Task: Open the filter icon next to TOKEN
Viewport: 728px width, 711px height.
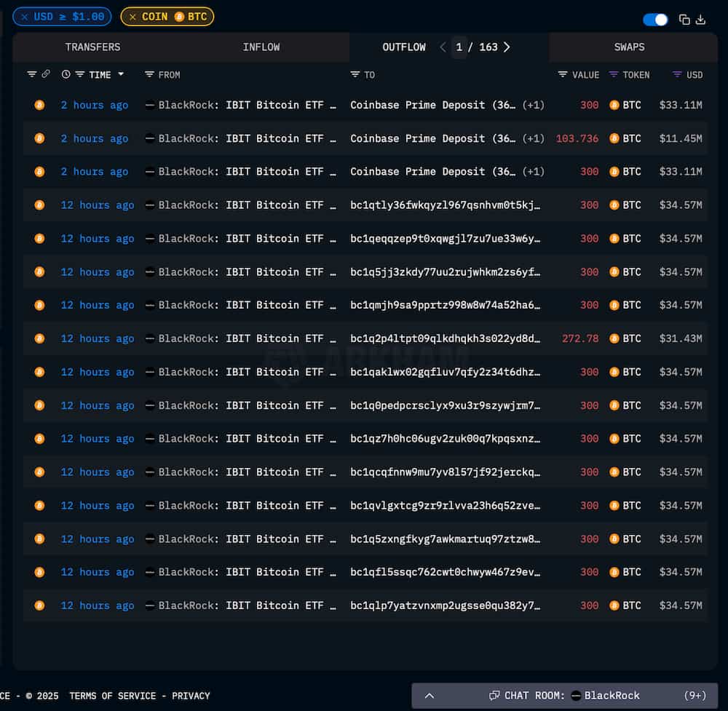Action: (614, 74)
